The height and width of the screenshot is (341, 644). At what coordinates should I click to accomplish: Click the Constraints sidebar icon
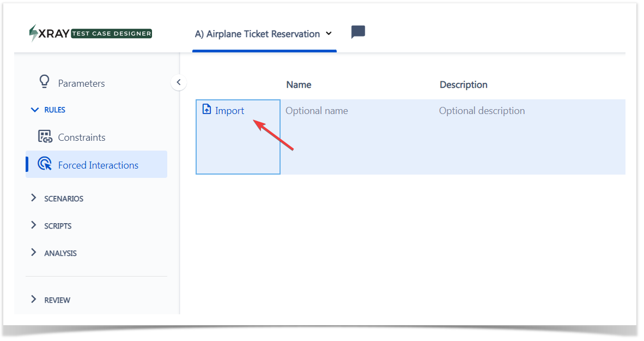click(x=45, y=136)
